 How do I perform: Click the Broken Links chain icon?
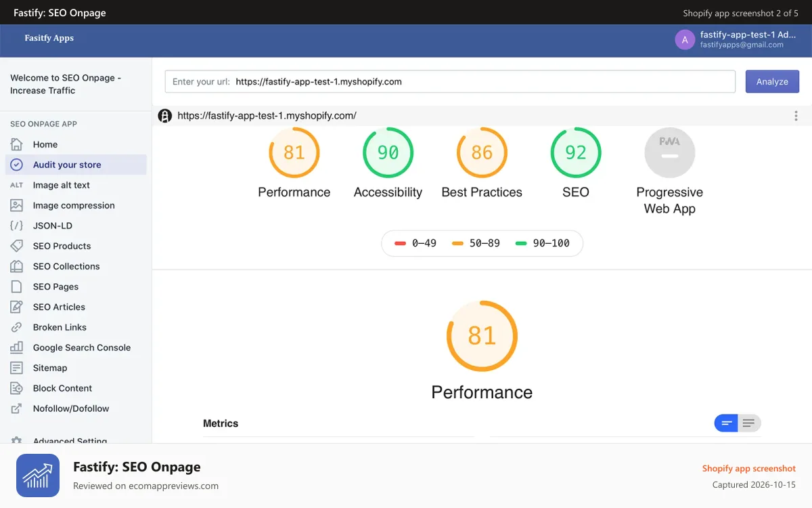coord(17,327)
